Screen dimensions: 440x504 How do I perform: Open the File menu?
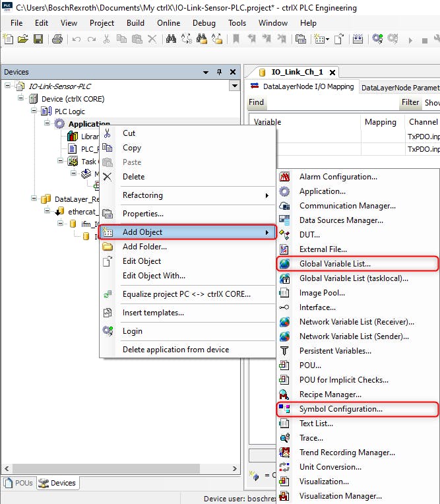[x=16, y=23]
